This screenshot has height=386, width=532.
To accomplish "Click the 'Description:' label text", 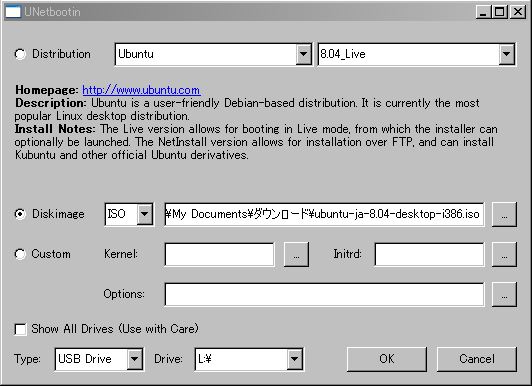I will [51, 103].
